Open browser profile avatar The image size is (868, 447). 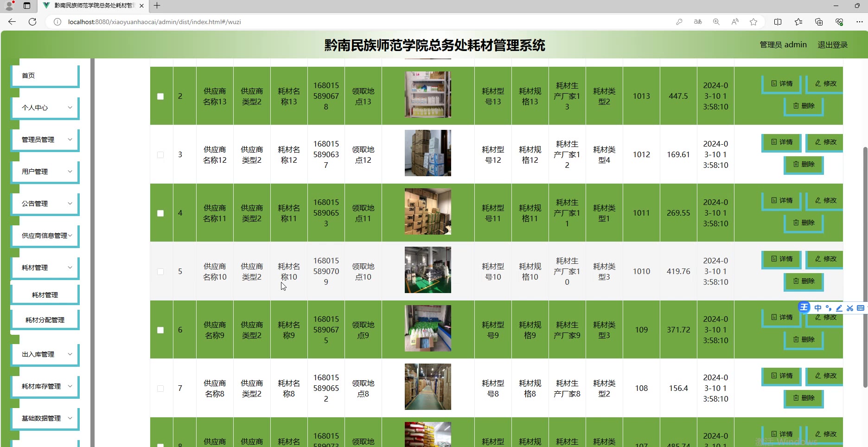9,6
